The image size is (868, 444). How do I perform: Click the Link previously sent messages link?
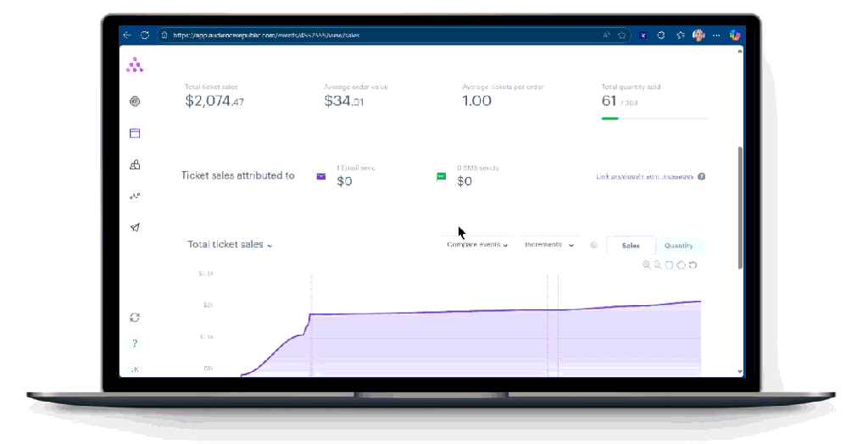[x=644, y=176]
